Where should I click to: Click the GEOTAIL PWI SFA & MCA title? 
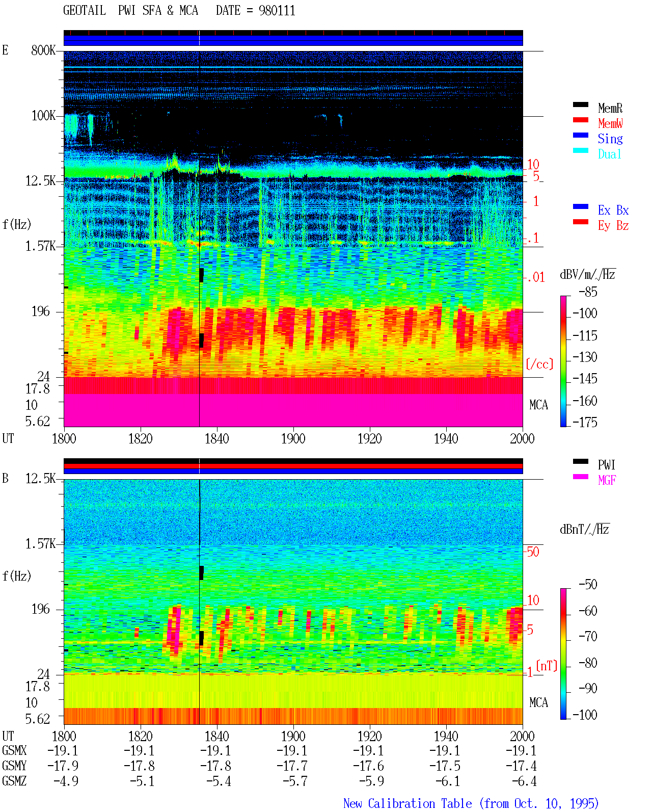130,11
